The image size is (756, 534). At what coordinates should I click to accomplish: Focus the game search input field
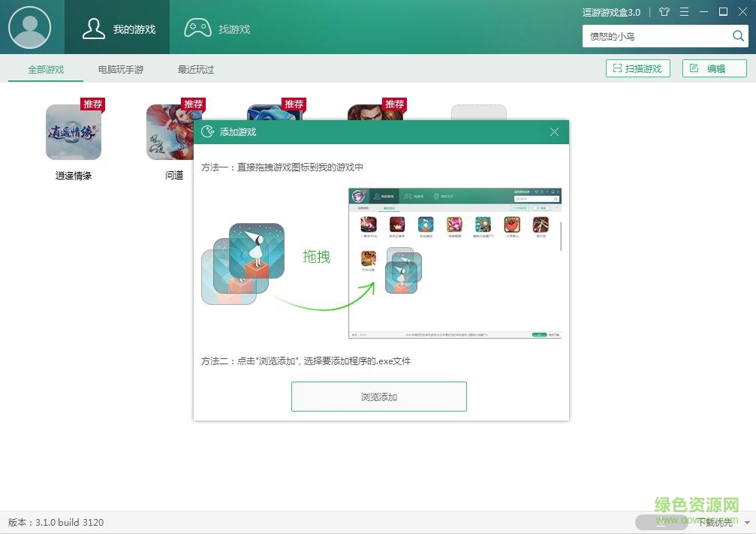click(x=657, y=36)
